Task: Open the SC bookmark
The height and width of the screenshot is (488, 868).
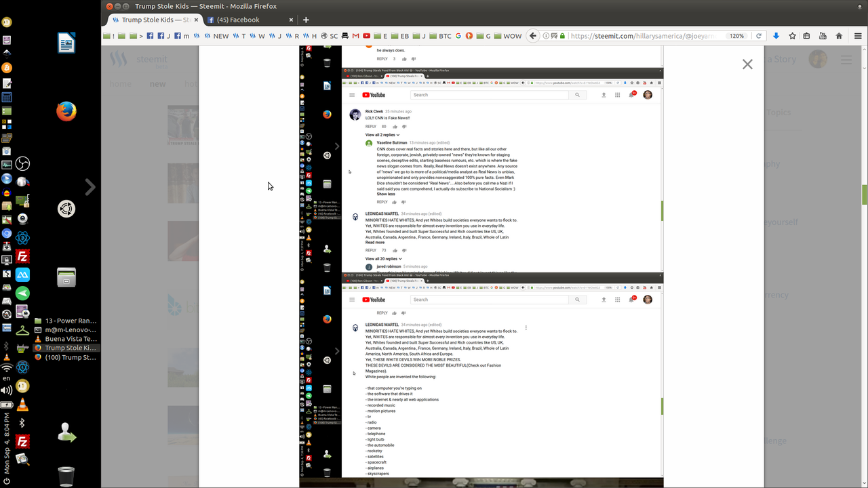Action: coord(330,36)
